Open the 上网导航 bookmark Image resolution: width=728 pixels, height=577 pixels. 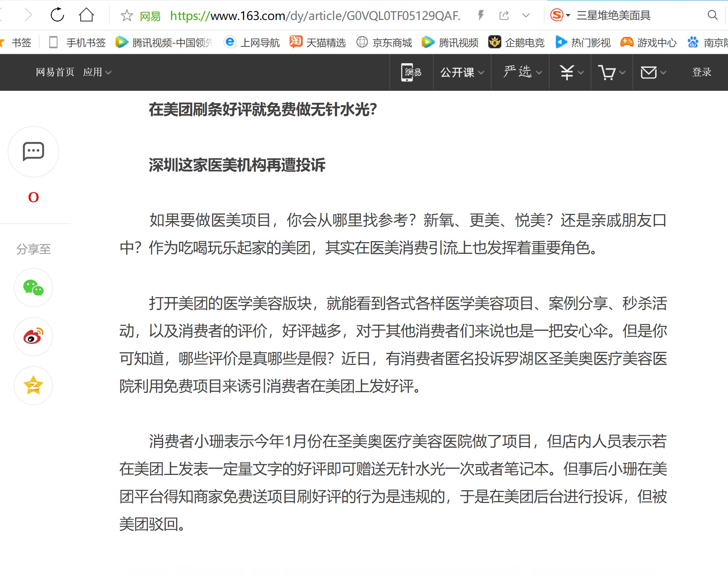pos(252,42)
